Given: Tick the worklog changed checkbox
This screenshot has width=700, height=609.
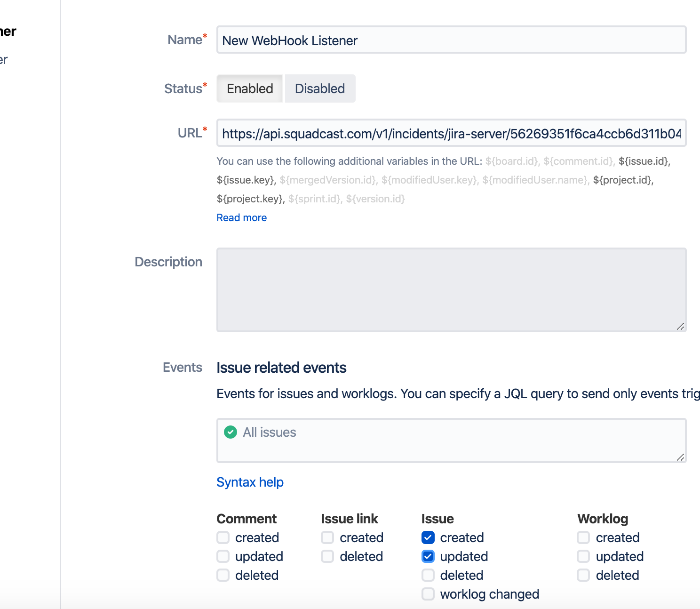Looking at the screenshot, I should click(x=428, y=594).
